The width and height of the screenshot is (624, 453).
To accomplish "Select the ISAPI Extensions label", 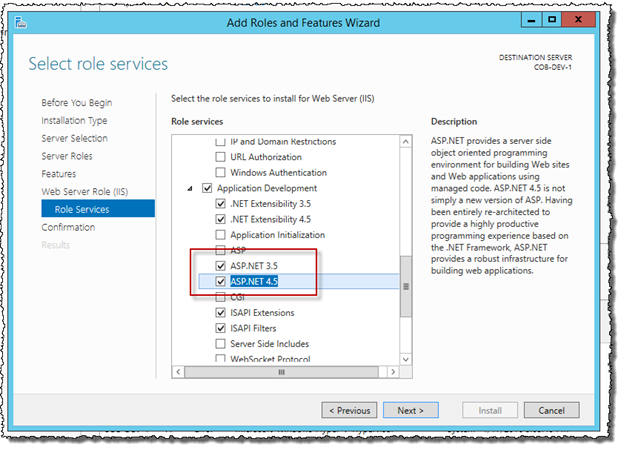I will pos(262,312).
